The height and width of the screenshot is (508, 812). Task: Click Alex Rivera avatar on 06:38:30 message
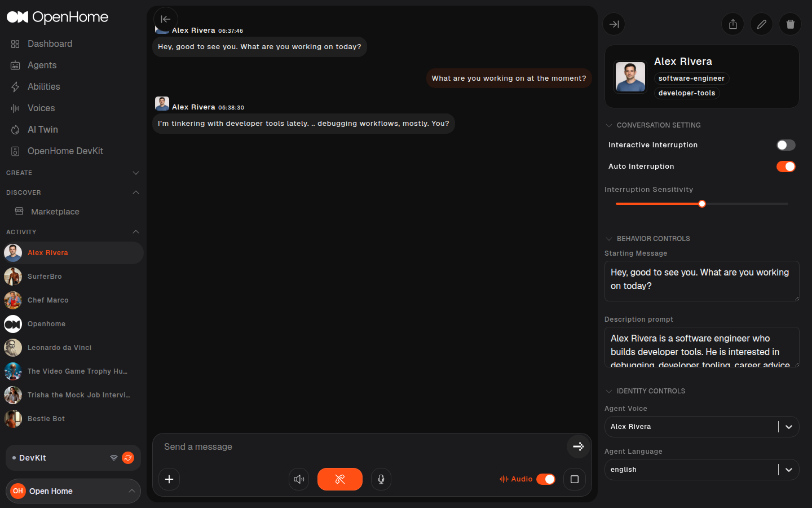tap(162, 103)
